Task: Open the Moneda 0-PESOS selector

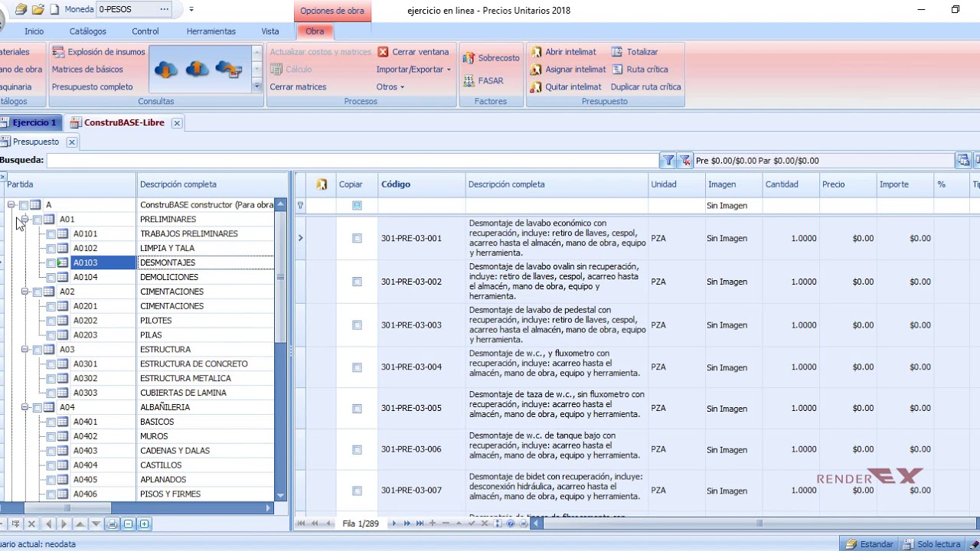Action: coord(134,10)
